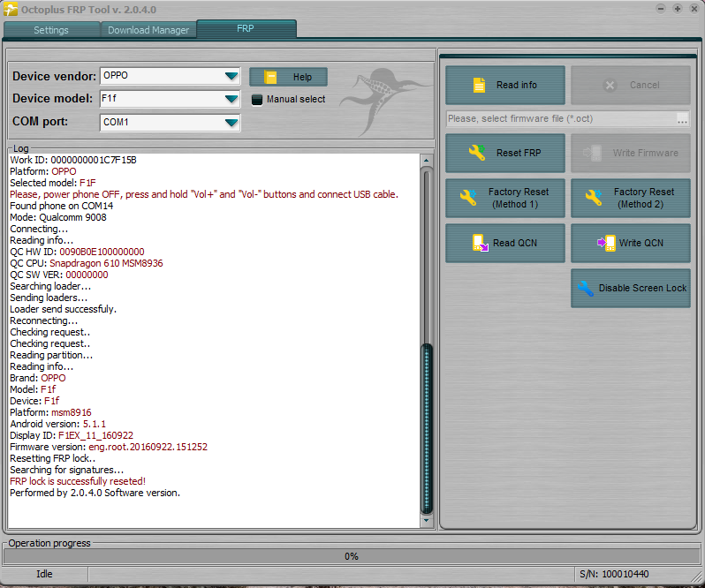Viewport: 705px width, 588px height.
Task: Click the Factory Reset Method 1 wrench icon
Action: (x=468, y=198)
